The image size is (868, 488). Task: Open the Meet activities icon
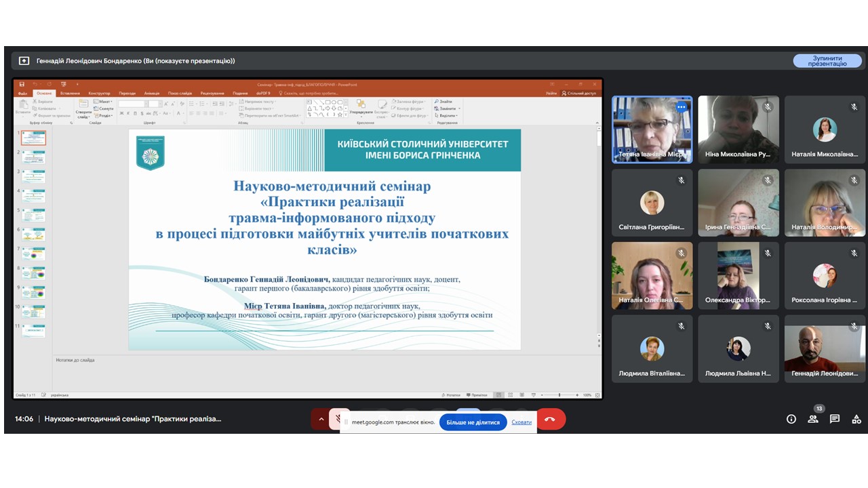[856, 419]
